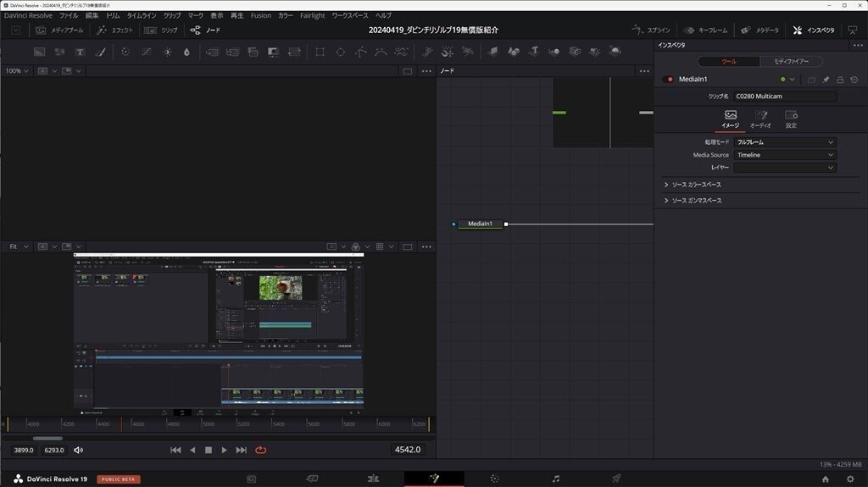Open the ファイル menu
868x487 pixels.
[x=69, y=15]
